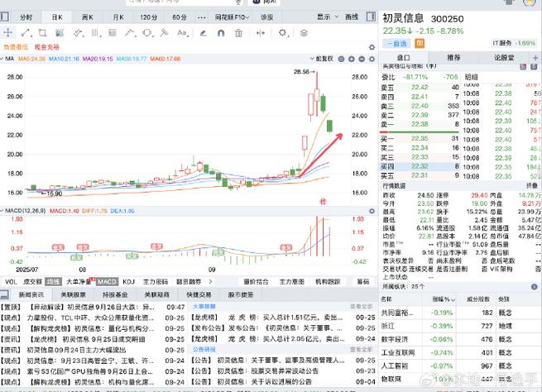Pick the polyline wave drawing tool
This screenshot has height=392, width=542.
coord(130,33)
